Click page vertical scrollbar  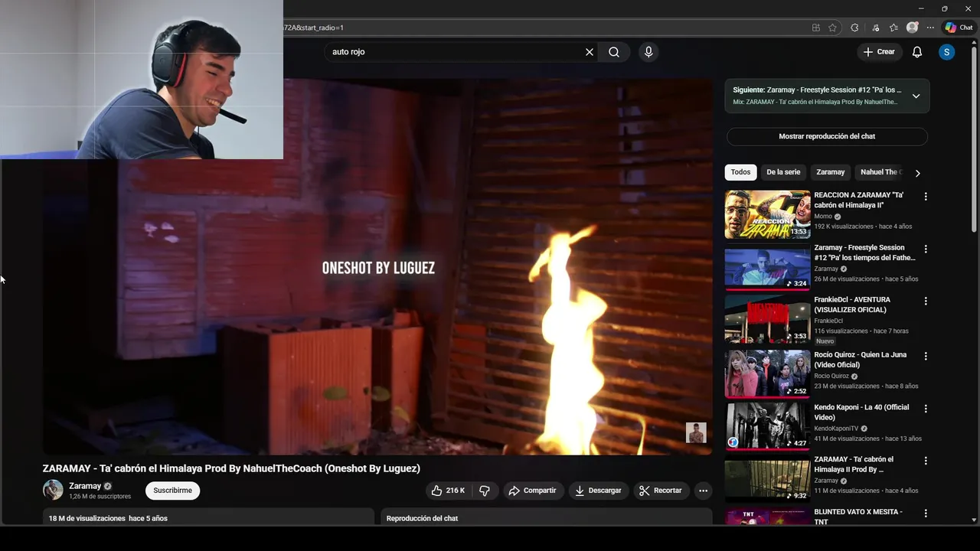click(974, 138)
